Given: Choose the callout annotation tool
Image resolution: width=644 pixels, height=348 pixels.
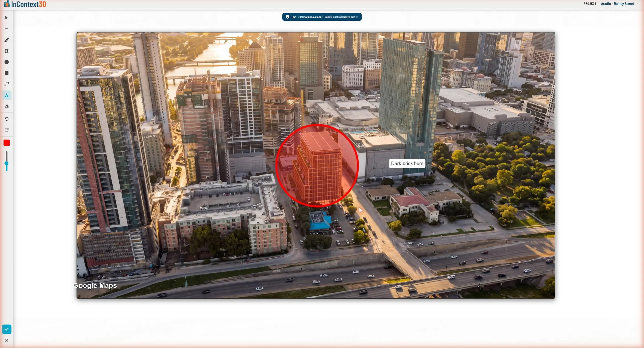Looking at the screenshot, I should pyautogui.click(x=7, y=84).
